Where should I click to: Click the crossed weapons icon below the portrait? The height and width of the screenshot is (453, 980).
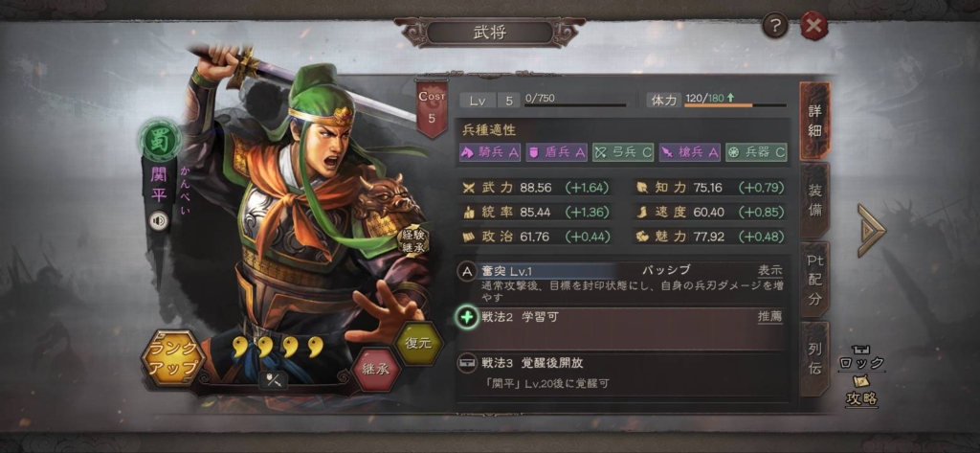273,380
